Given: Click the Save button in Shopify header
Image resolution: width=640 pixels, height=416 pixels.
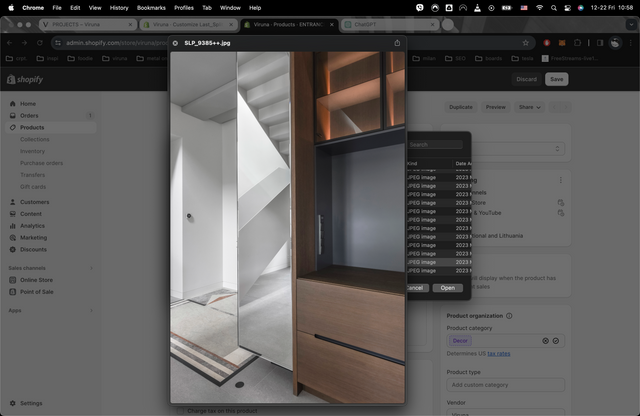Looking at the screenshot, I should [x=556, y=79].
